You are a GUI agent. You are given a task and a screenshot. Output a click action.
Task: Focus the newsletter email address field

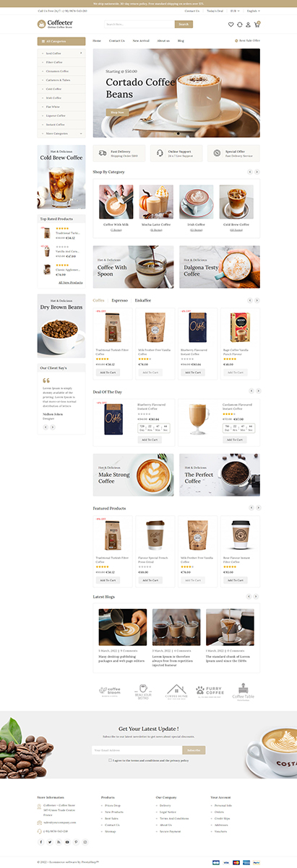click(137, 750)
